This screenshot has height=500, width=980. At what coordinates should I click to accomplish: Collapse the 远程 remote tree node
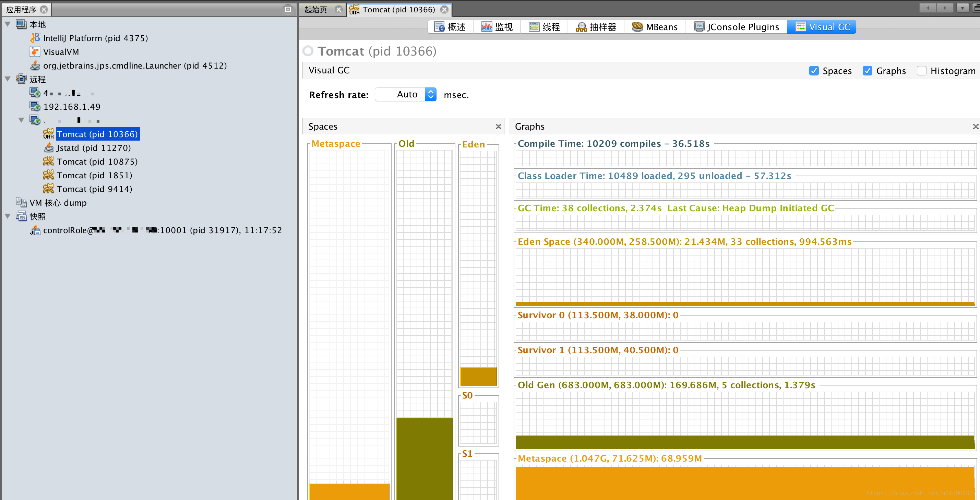[x=8, y=79]
